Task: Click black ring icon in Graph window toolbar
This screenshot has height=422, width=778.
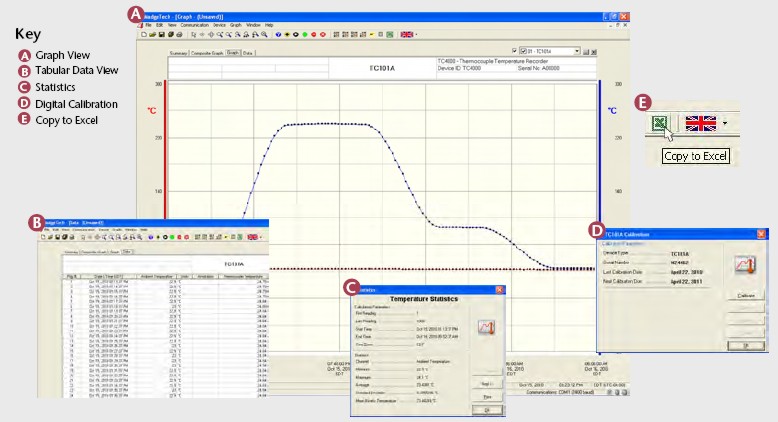Action: (x=296, y=35)
